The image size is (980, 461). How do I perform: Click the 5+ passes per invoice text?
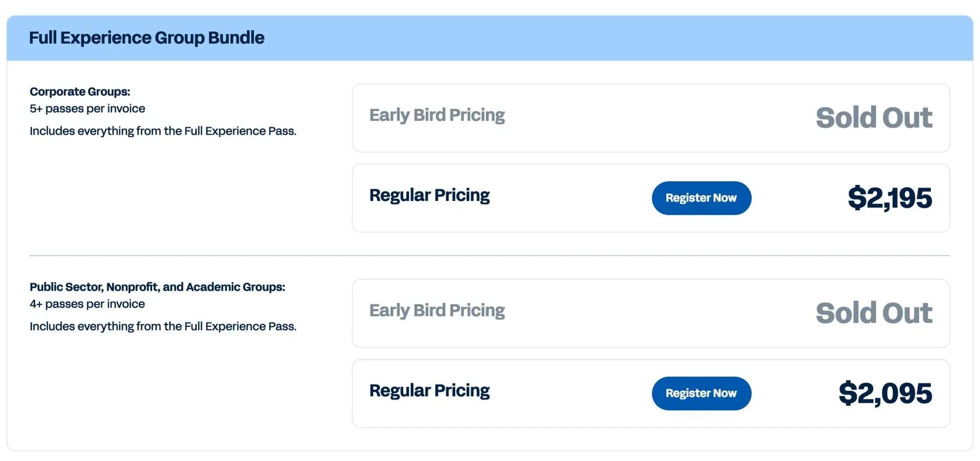coord(87,108)
